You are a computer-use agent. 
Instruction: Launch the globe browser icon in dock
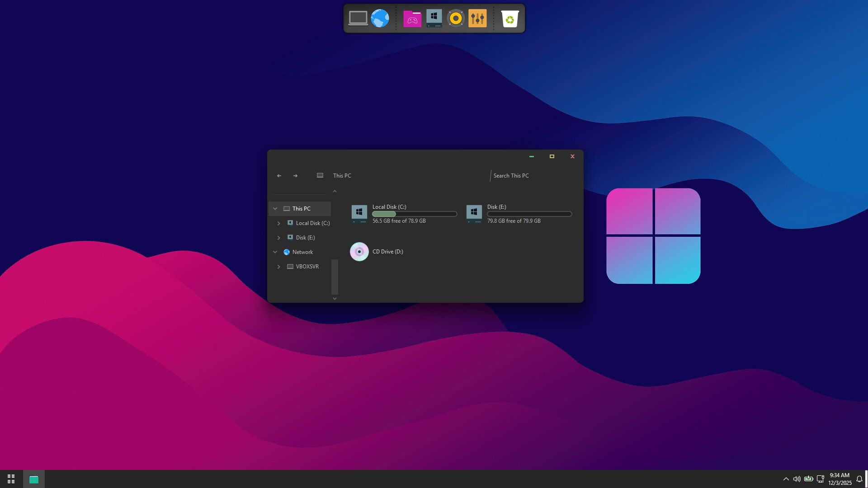click(x=380, y=19)
